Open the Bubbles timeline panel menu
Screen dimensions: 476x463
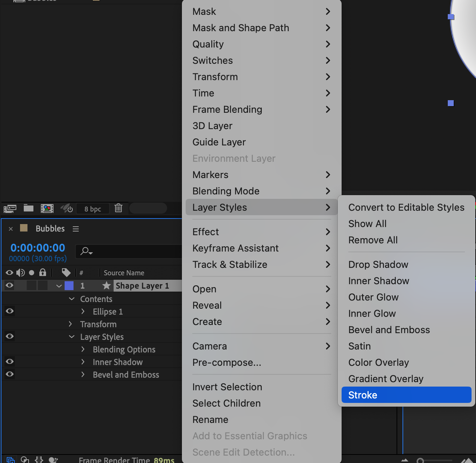click(x=76, y=229)
